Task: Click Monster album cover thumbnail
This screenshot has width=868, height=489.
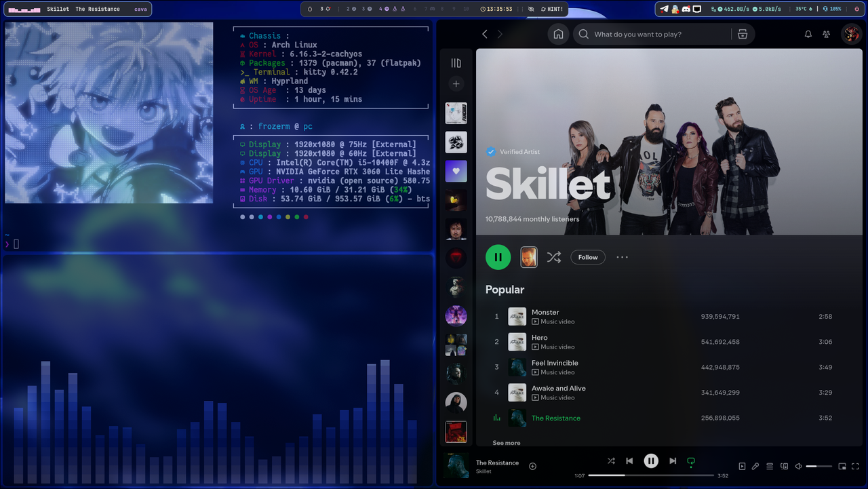Action: click(x=517, y=317)
